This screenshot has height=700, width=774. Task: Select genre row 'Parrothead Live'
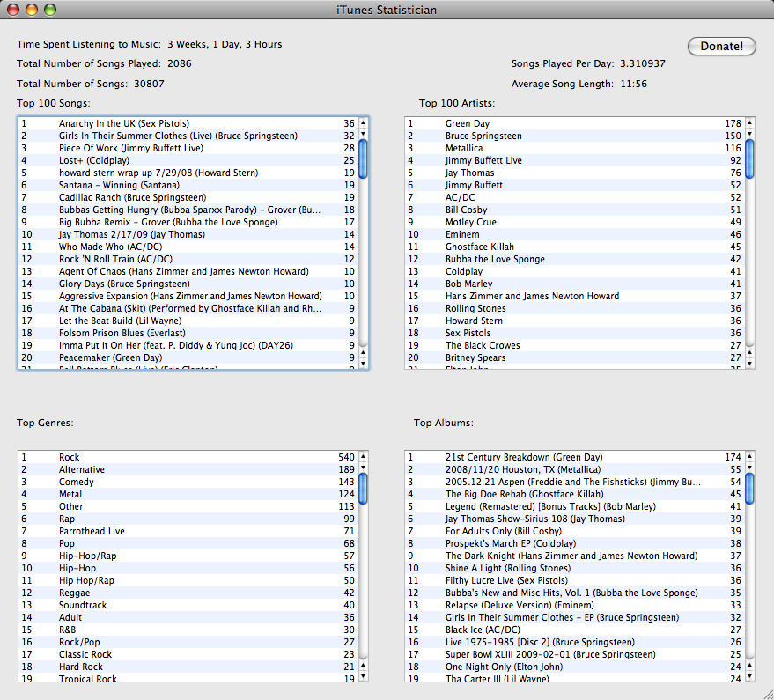(x=188, y=531)
